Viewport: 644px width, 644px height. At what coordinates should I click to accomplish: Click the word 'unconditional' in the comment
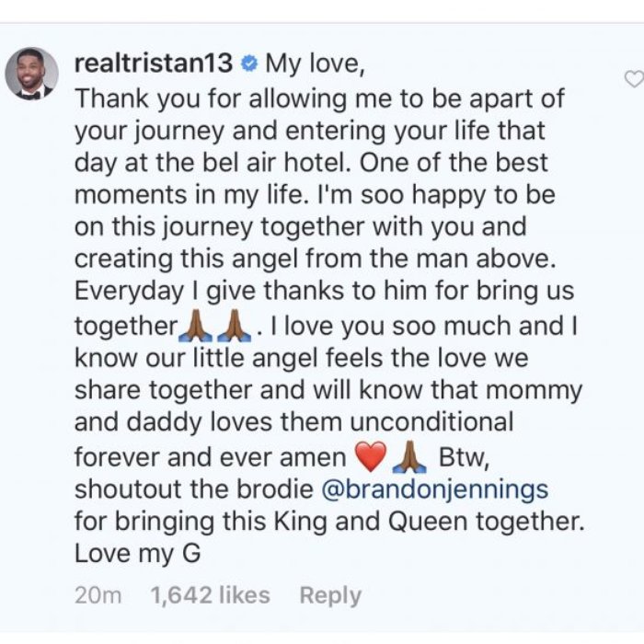pyautogui.click(x=431, y=422)
